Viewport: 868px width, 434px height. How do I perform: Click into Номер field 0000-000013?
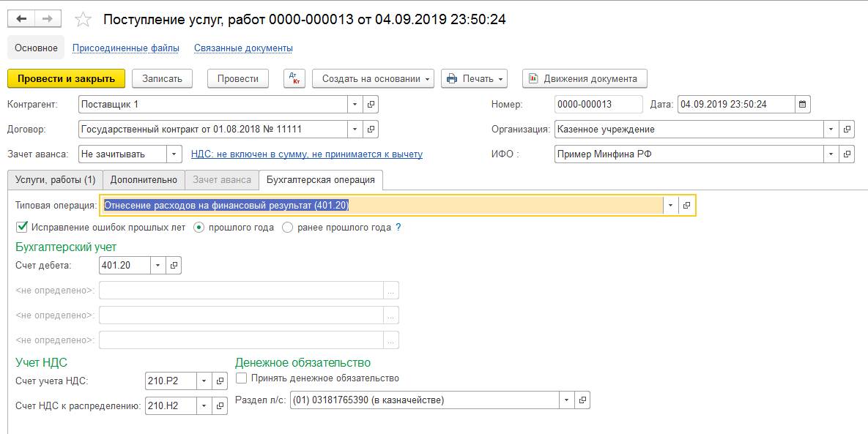[598, 104]
